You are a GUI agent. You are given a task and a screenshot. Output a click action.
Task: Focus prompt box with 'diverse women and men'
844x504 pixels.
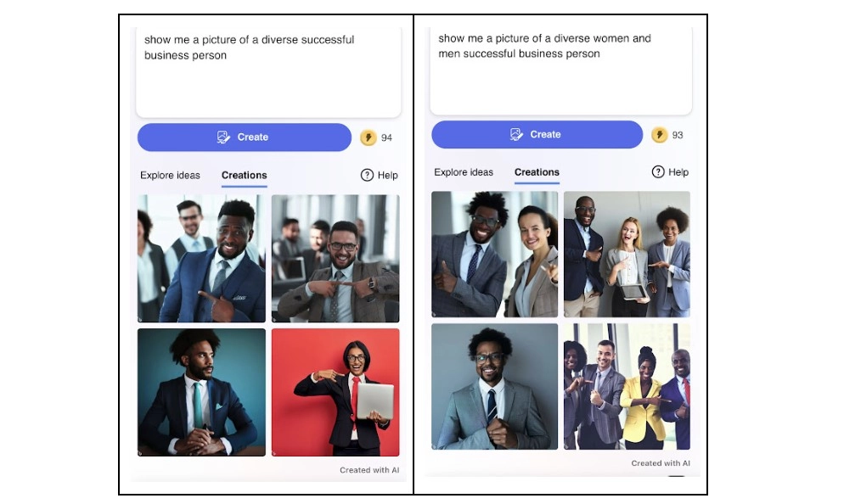pos(561,70)
